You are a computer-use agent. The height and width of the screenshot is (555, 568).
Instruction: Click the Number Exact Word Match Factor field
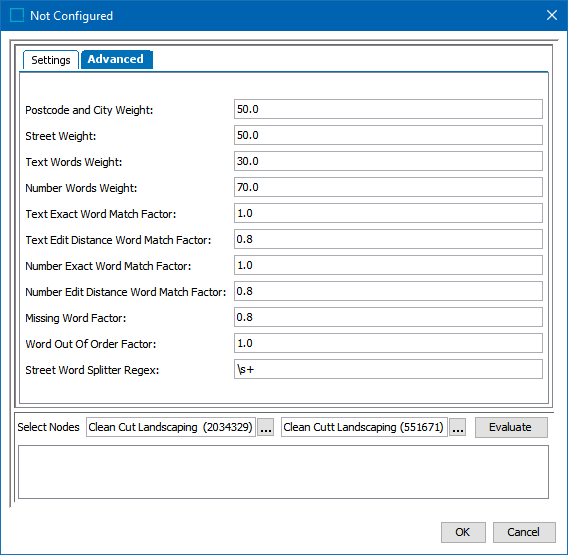coord(388,265)
